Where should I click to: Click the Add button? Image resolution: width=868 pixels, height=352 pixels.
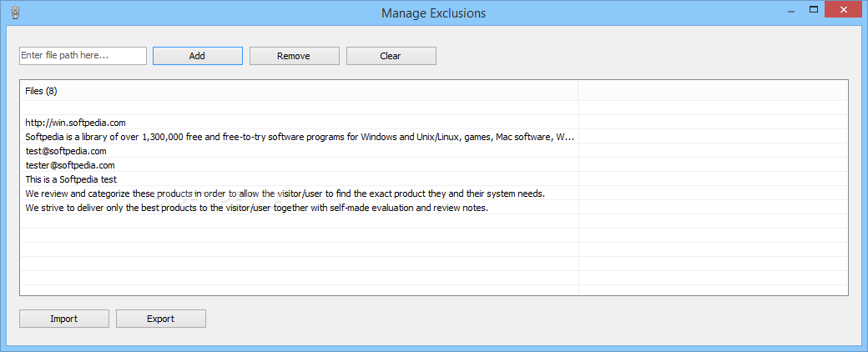pyautogui.click(x=198, y=56)
